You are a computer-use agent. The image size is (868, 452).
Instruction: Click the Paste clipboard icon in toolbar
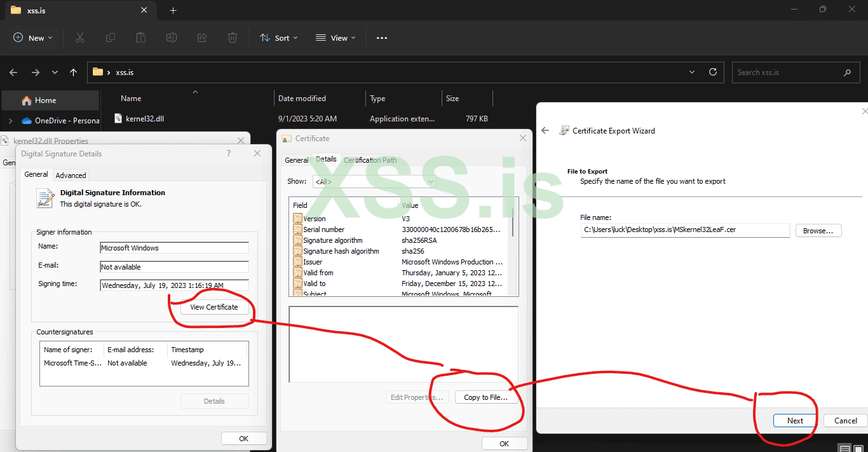[x=141, y=38]
